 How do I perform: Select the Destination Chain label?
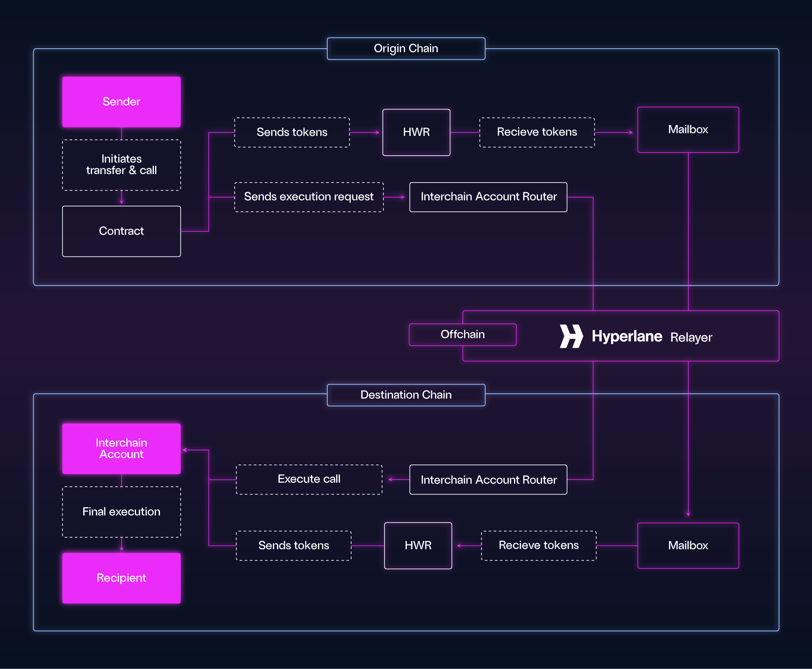(406, 395)
